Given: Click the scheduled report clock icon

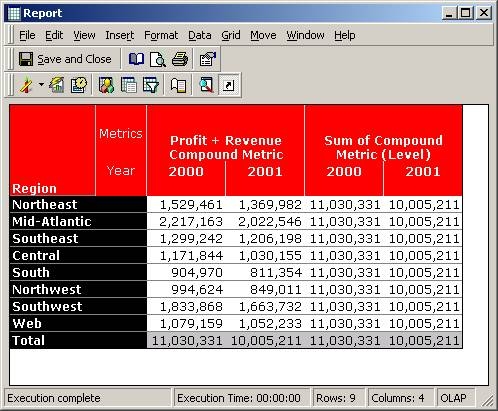Looking at the screenshot, I should pyautogui.click(x=79, y=85).
